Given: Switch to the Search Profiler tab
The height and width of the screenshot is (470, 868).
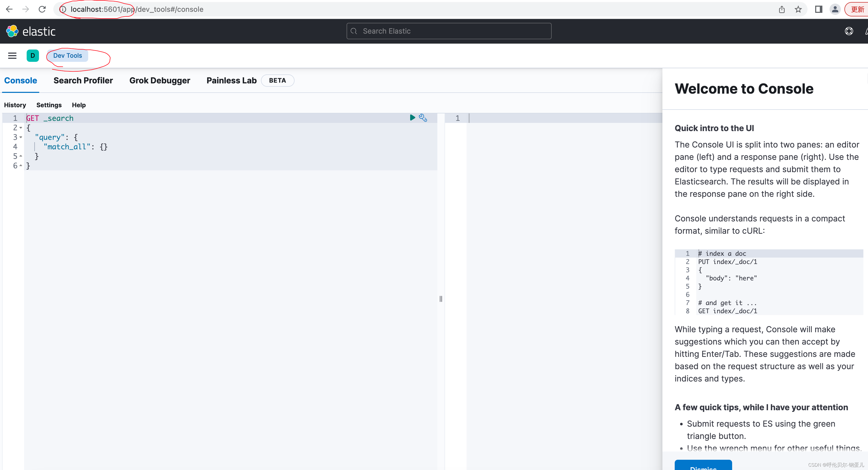Looking at the screenshot, I should click(x=83, y=81).
